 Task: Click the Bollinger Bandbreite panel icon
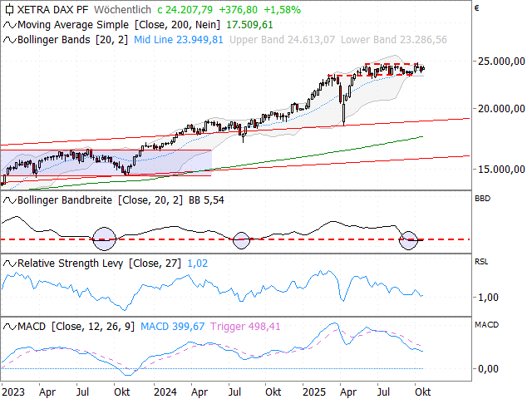coord(9,200)
